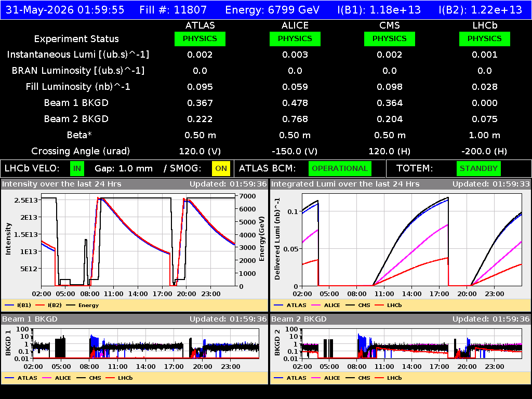Click the ALICE column header
Screen dimensions: 532x399
pos(295,25)
